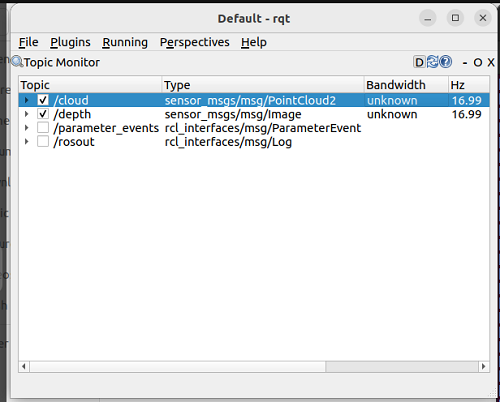Click the Topic Monitor magnifier icon
The image size is (500, 402).
click(x=17, y=62)
